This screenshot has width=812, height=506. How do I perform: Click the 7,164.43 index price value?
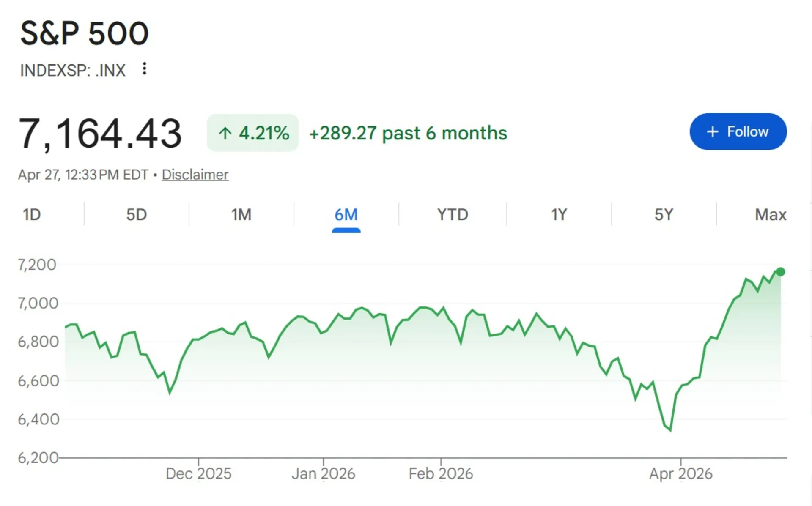pos(100,134)
